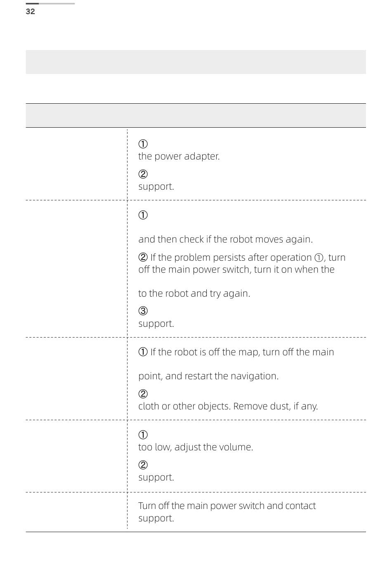Click 'and then check if the robot moves again.'

[226, 239]
